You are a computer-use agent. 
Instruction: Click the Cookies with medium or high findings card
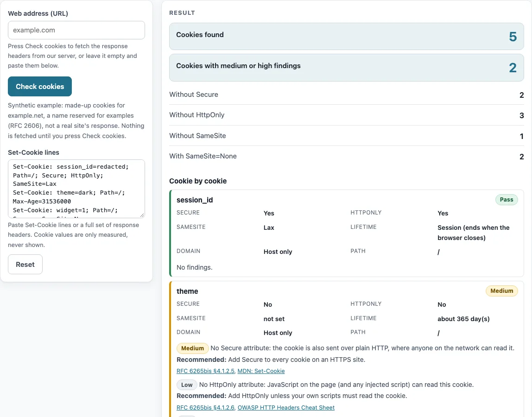[347, 68]
